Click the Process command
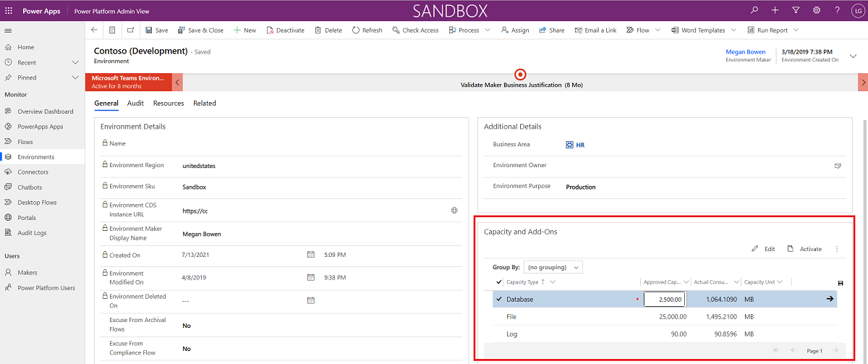This screenshot has height=364, width=868. click(464, 30)
